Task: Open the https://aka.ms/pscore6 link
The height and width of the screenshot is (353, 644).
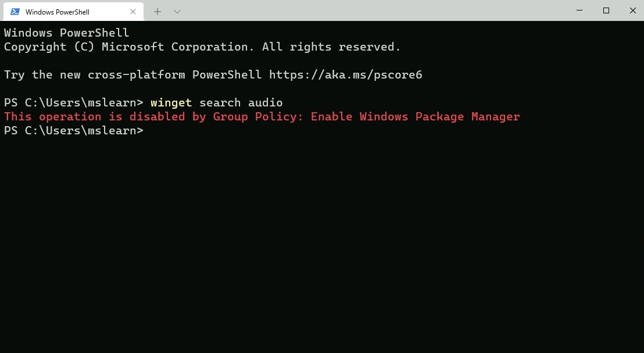Action: [x=347, y=74]
